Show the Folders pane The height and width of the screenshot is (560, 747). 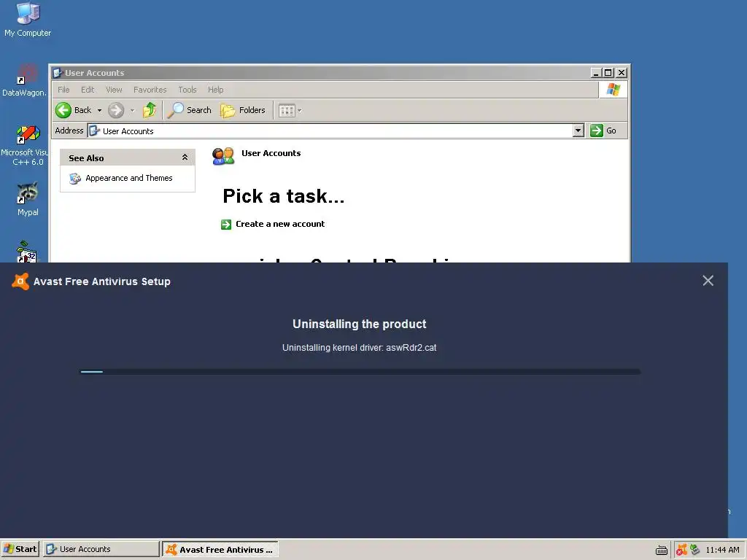click(242, 110)
